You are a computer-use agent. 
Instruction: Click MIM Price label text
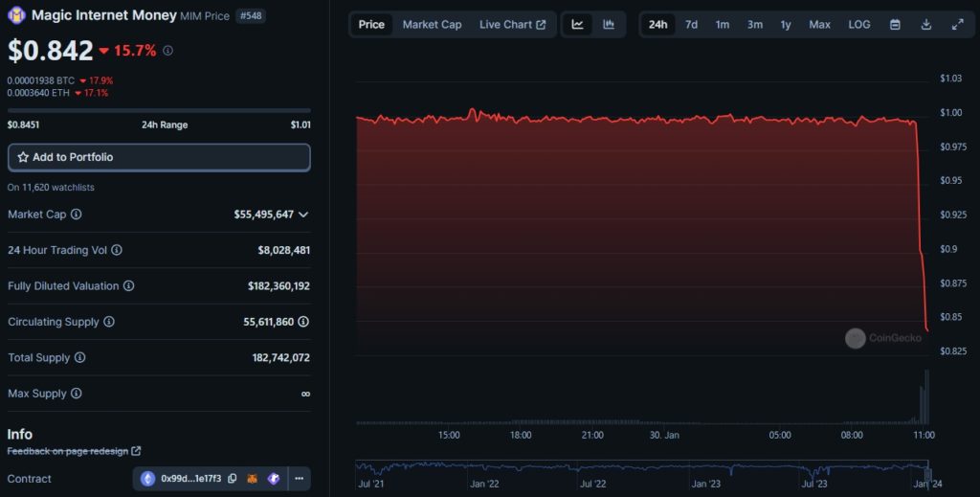click(x=205, y=16)
